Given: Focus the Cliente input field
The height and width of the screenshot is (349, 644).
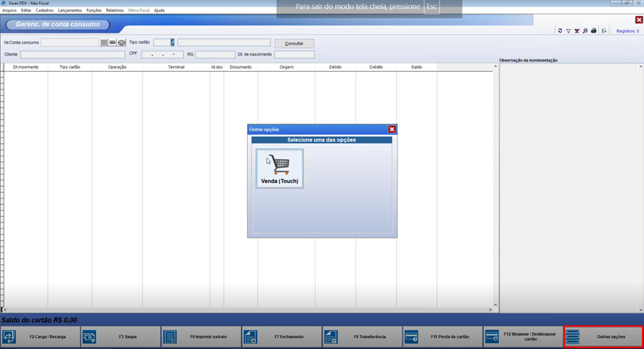Looking at the screenshot, I should pyautogui.click(x=73, y=55).
